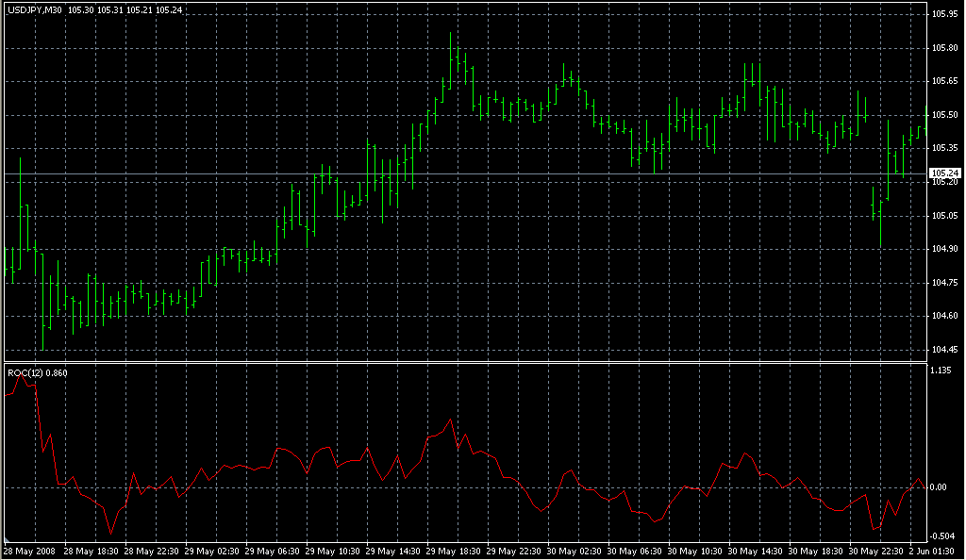Click the 105.95 price scale label
This screenshot has width=966, height=560.
pos(944,14)
